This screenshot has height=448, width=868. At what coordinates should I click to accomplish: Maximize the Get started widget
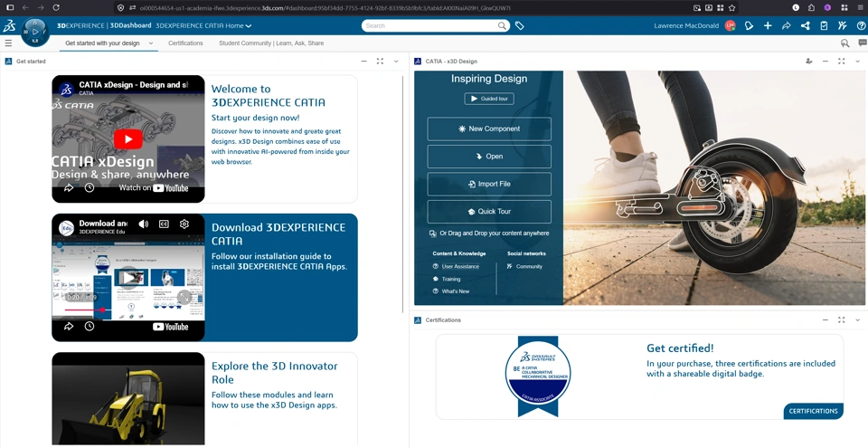click(x=380, y=61)
